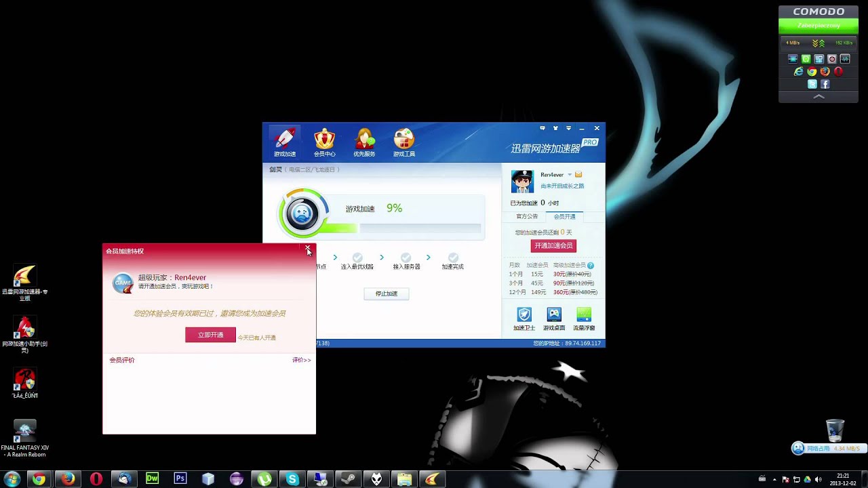Click the 停止加速 button
The width and height of the screenshot is (868, 488).
(387, 293)
